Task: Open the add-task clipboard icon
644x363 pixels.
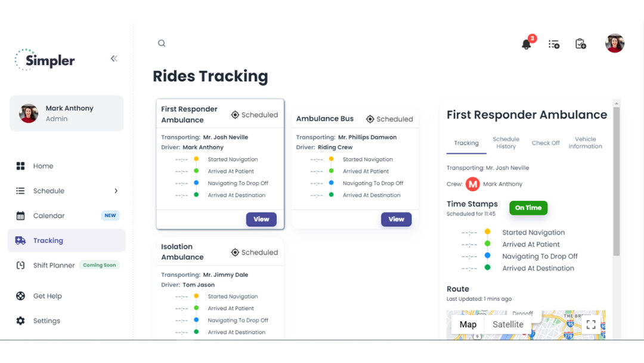Action: click(x=581, y=43)
